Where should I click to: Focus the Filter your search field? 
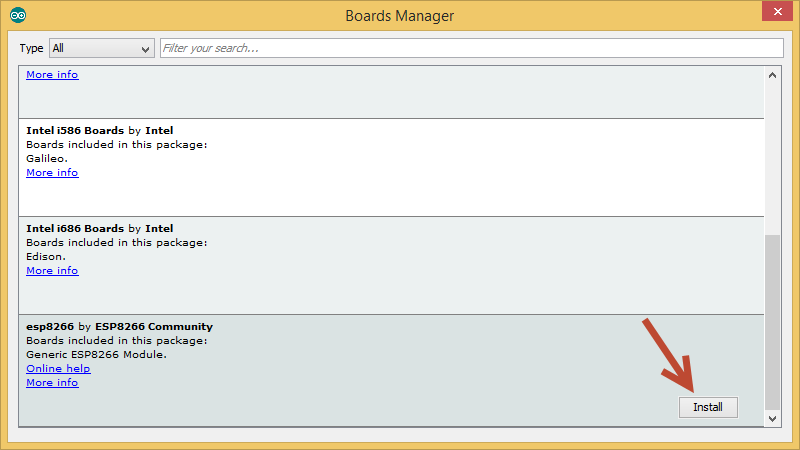[471, 48]
